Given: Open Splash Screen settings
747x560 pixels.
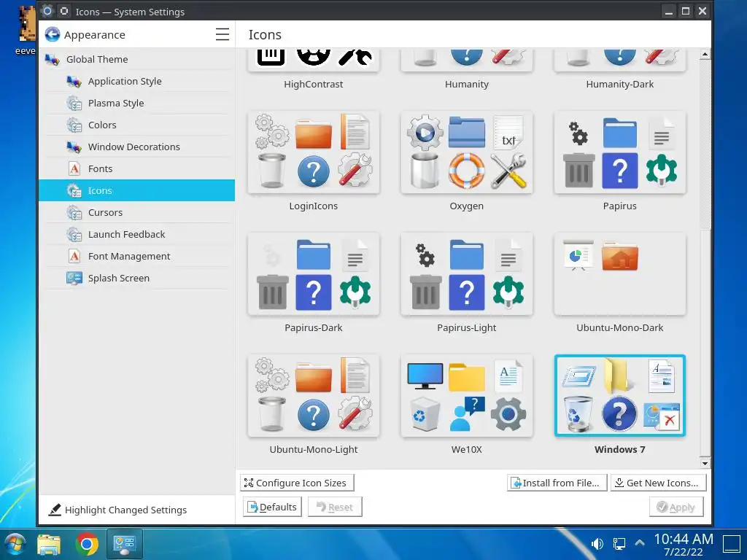Looking at the screenshot, I should point(136,278).
